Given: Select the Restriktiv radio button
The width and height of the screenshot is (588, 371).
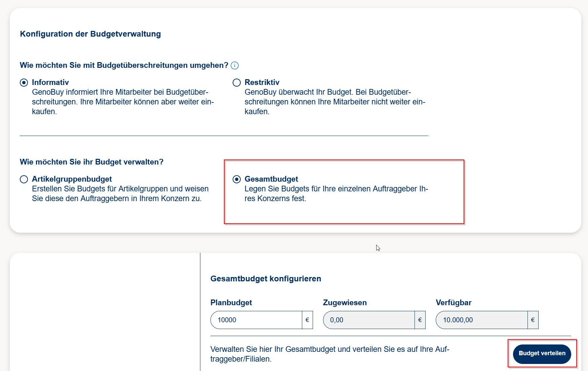Looking at the screenshot, I should point(237,83).
